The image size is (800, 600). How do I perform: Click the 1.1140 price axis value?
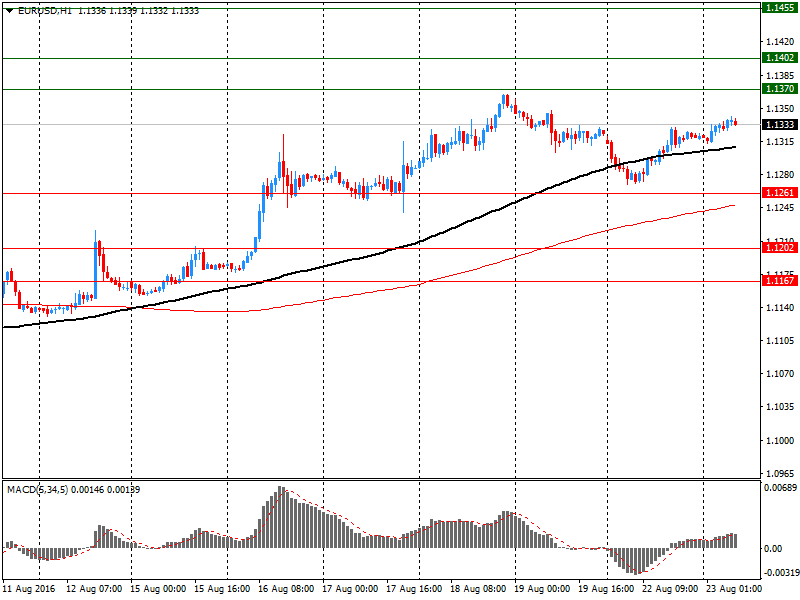tap(780, 307)
